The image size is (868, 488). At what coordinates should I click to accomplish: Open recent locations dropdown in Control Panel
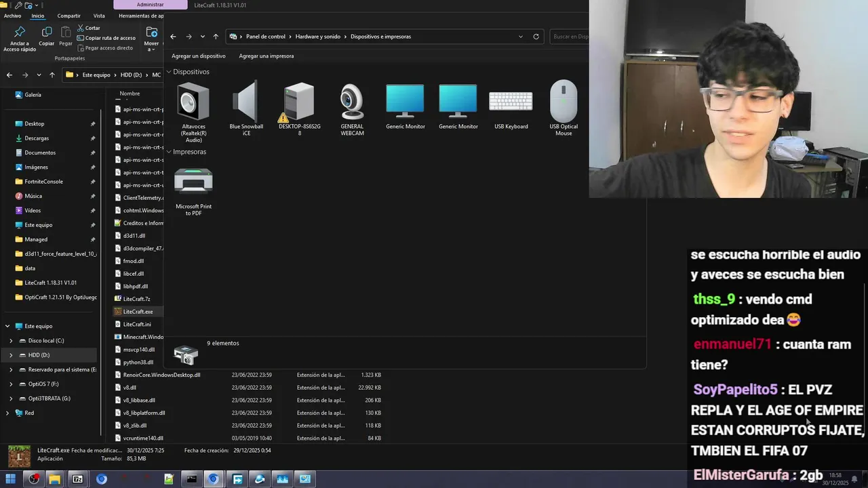point(202,37)
